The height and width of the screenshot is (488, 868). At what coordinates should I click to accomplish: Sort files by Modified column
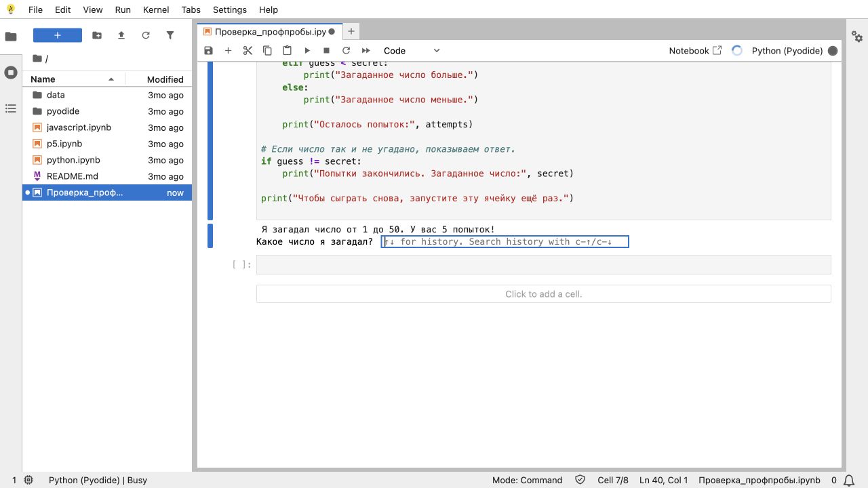click(x=159, y=79)
